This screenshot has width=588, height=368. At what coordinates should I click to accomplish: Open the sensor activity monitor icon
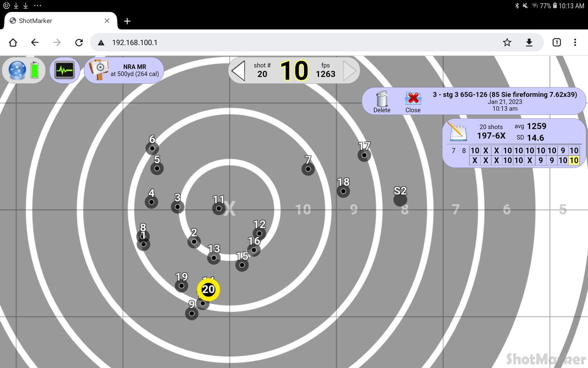(x=65, y=69)
